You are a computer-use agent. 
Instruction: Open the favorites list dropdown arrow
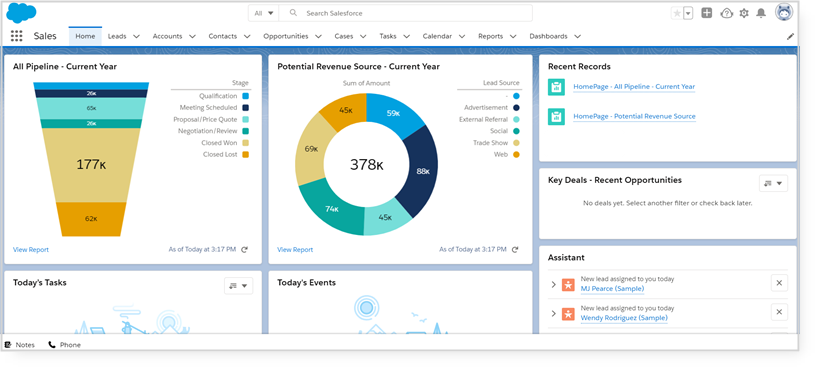pyautogui.click(x=688, y=14)
